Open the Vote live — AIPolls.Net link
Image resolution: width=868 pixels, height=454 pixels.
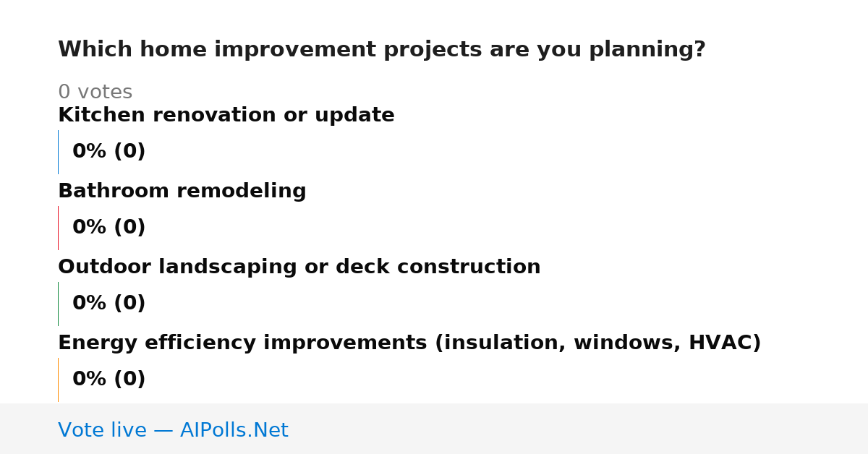173,430
